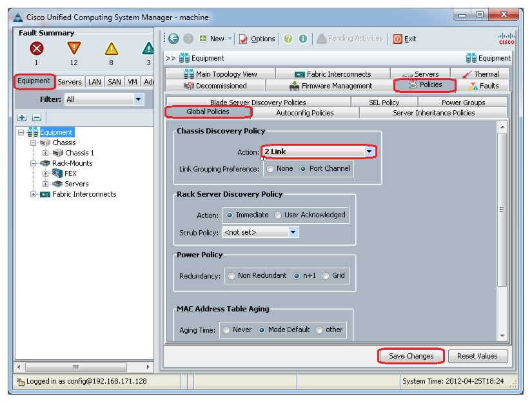Click the yellow minor fault triangle icon
532x403 pixels.
pyautogui.click(x=112, y=48)
